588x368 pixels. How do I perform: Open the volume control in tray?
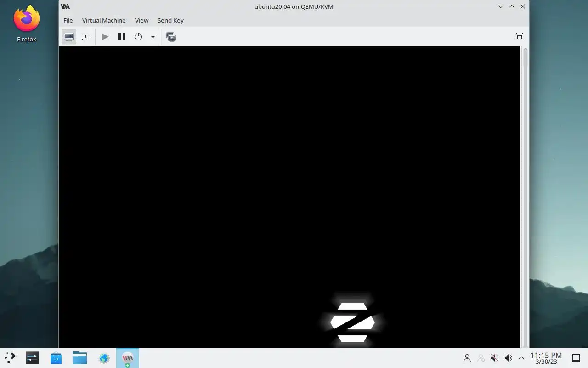tap(509, 358)
